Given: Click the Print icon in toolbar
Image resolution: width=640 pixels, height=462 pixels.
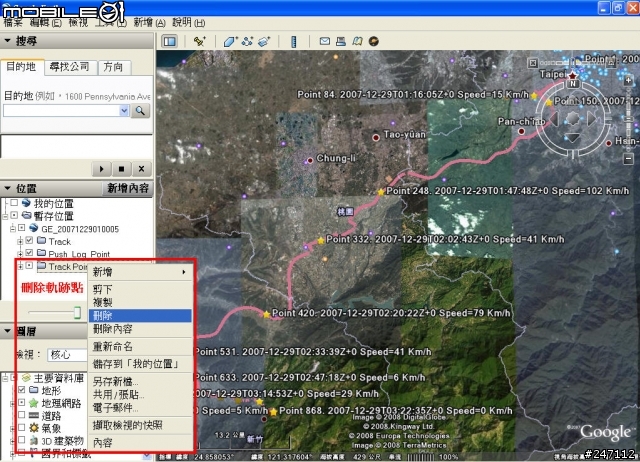Looking at the screenshot, I should pos(341,41).
